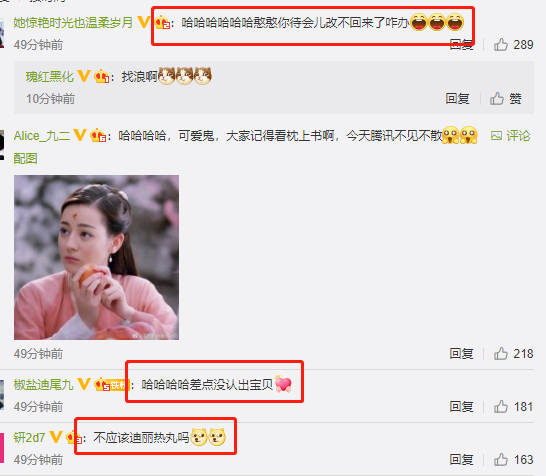Click the fan badge next to 椒盐迪尾九

tap(111, 384)
